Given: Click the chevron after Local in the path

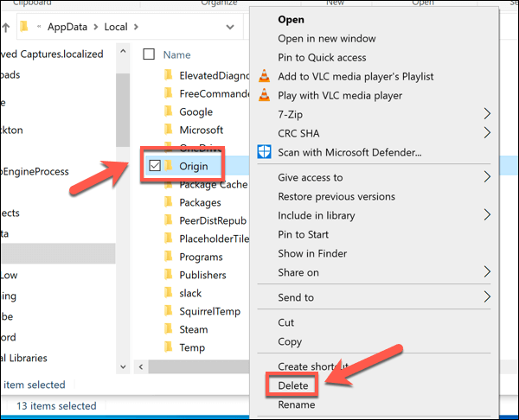Looking at the screenshot, I should tap(136, 27).
